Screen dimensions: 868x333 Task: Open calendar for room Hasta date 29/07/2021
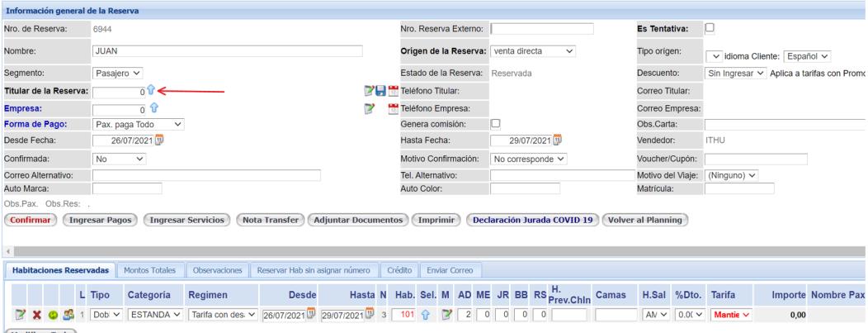click(370, 314)
